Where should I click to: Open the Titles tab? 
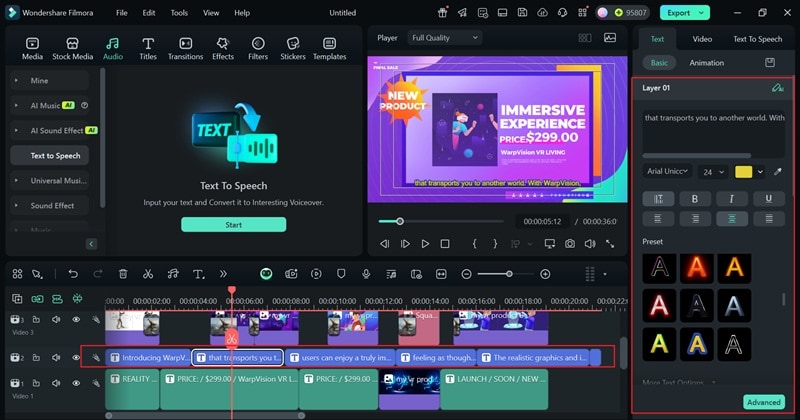148,49
